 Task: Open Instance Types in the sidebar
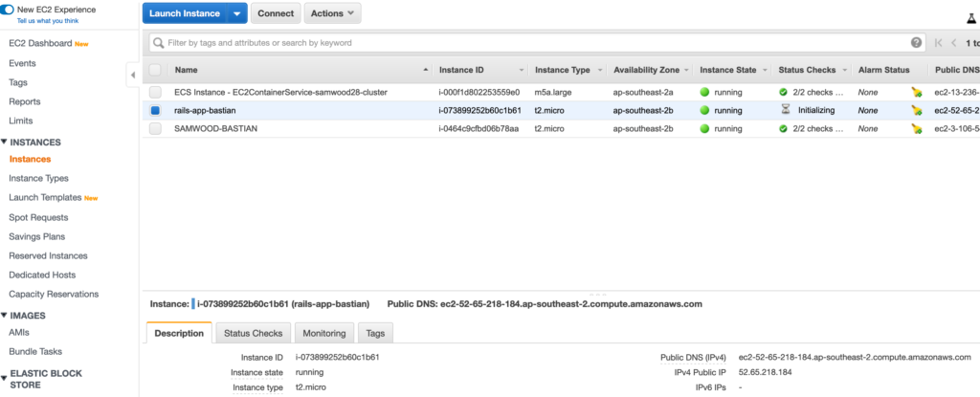(x=38, y=178)
